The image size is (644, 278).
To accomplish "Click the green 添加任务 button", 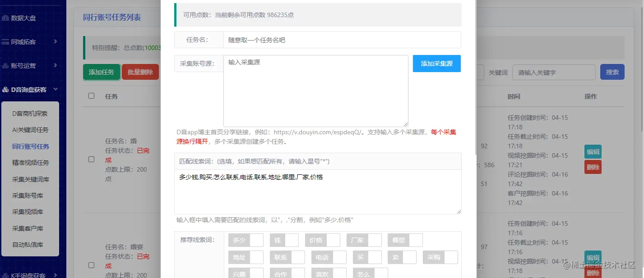I will (x=102, y=72).
